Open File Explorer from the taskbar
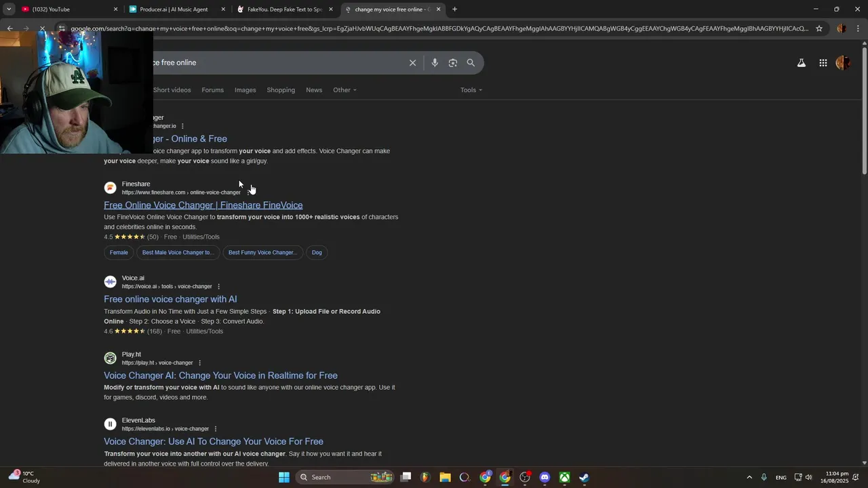This screenshot has width=868, height=488. [445, 477]
